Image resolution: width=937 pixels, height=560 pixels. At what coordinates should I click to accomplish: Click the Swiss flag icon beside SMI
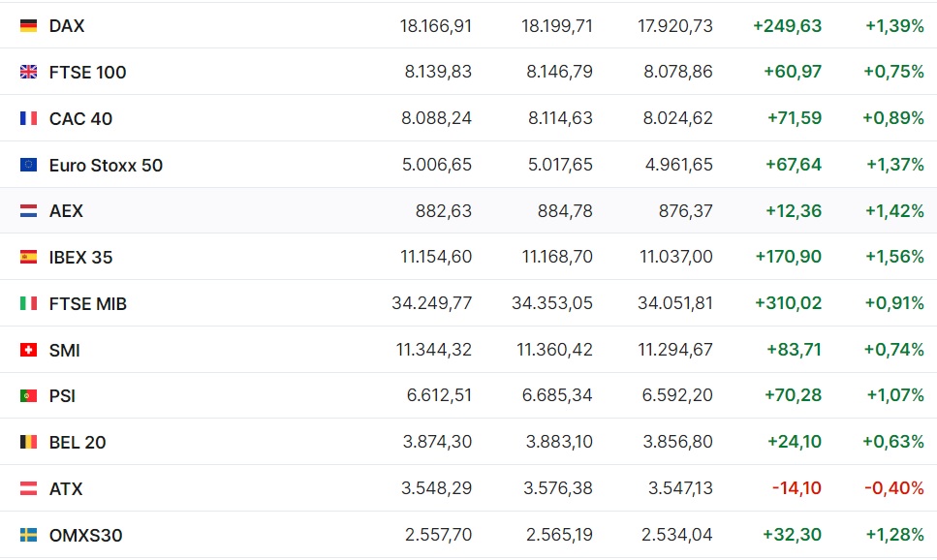[28, 350]
